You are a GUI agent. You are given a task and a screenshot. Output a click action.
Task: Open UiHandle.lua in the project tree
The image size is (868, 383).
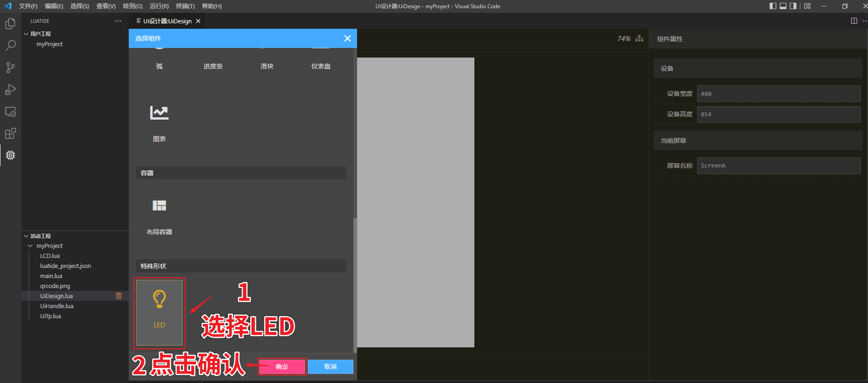[57, 306]
